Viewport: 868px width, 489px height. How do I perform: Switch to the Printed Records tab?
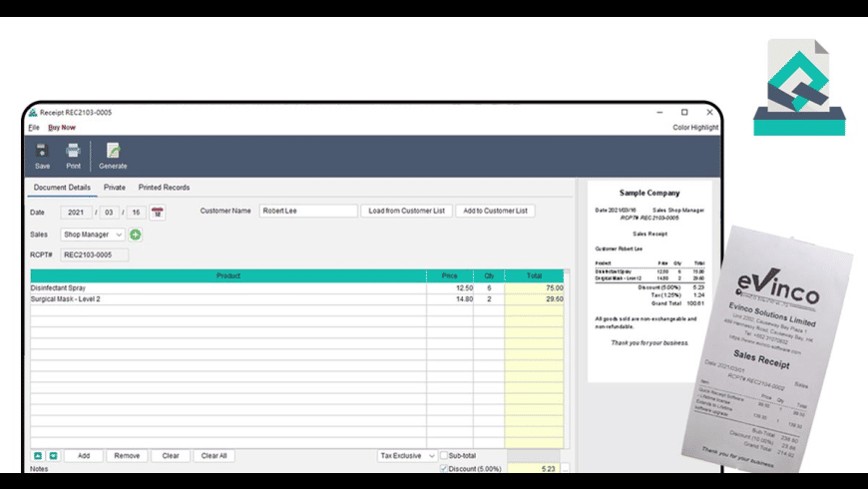click(x=164, y=188)
